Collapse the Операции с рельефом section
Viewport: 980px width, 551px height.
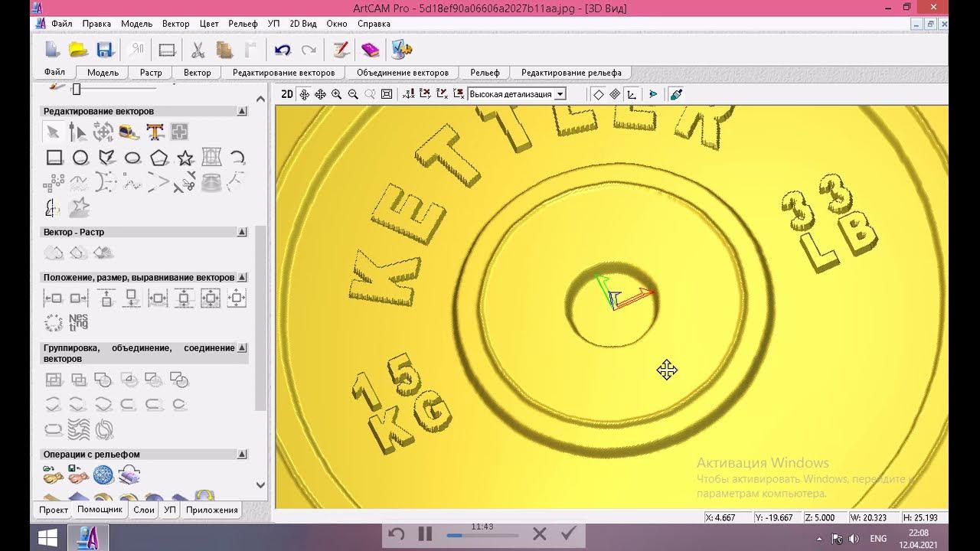click(x=242, y=454)
